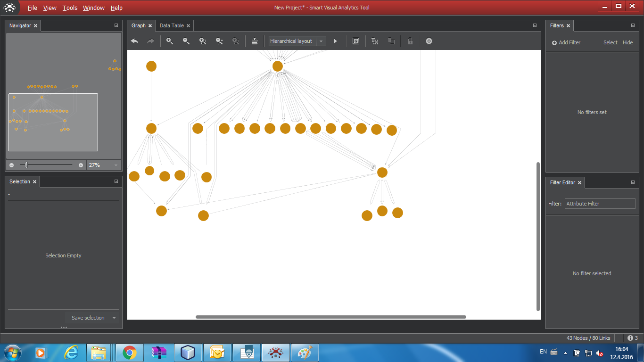
Task: Zoom out of the graph
Action: click(x=186, y=41)
